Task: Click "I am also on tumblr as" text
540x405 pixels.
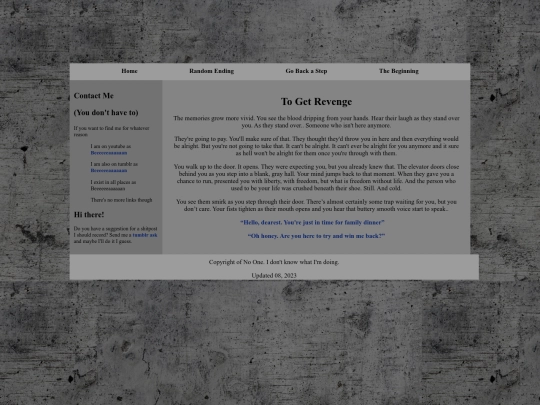Action: click(114, 164)
